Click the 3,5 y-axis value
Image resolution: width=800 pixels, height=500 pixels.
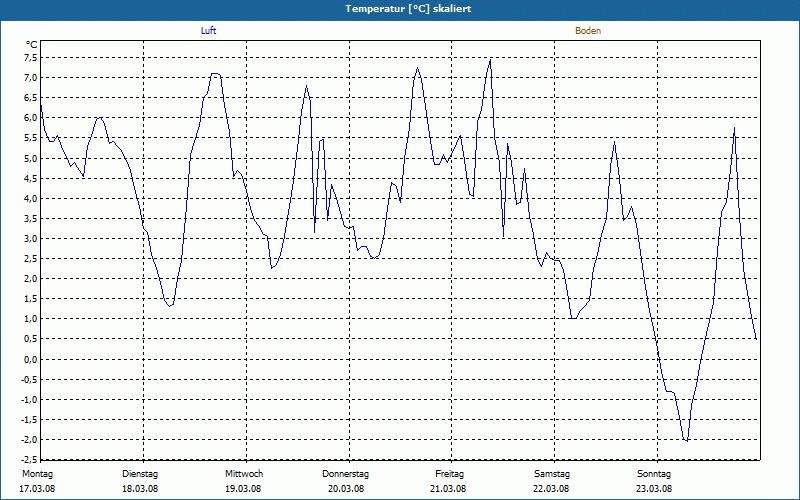[31, 218]
